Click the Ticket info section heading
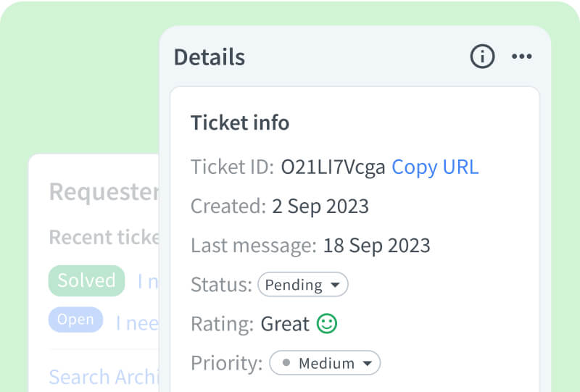This screenshot has height=392, width=580. [x=240, y=122]
